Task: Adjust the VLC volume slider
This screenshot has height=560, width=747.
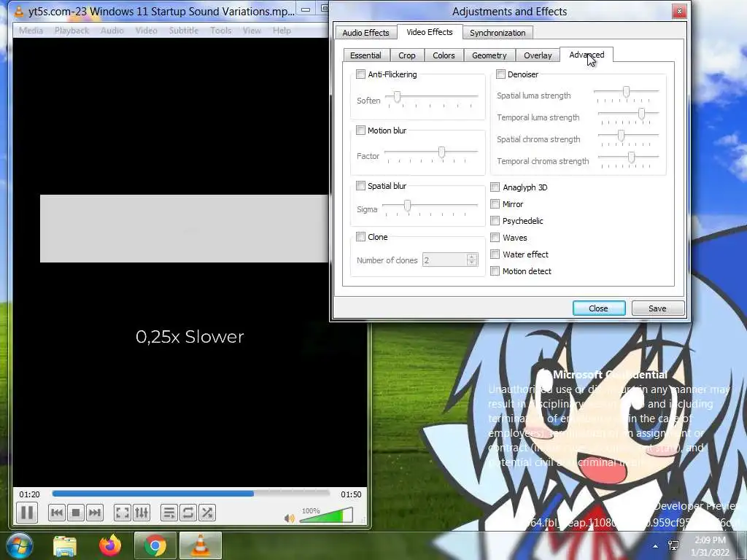Action: [326, 516]
